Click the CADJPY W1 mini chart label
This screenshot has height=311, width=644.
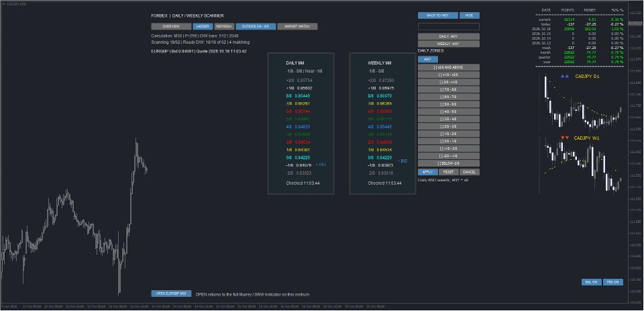(x=586, y=138)
